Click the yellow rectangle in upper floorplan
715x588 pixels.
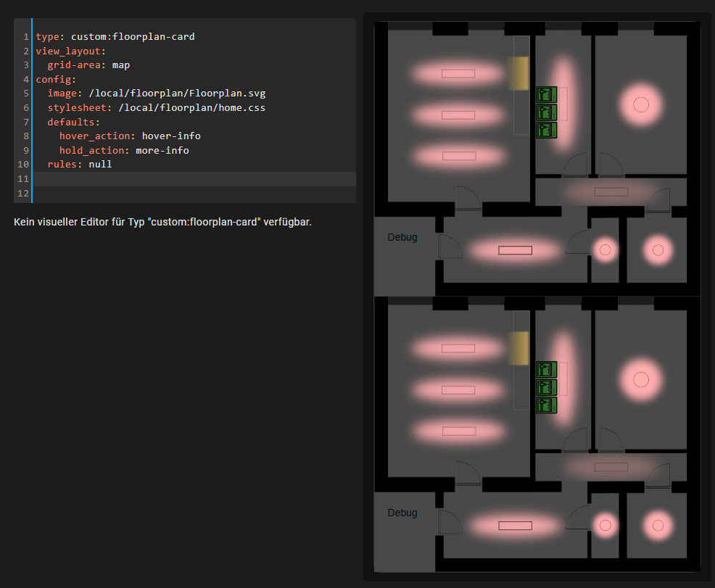519,73
